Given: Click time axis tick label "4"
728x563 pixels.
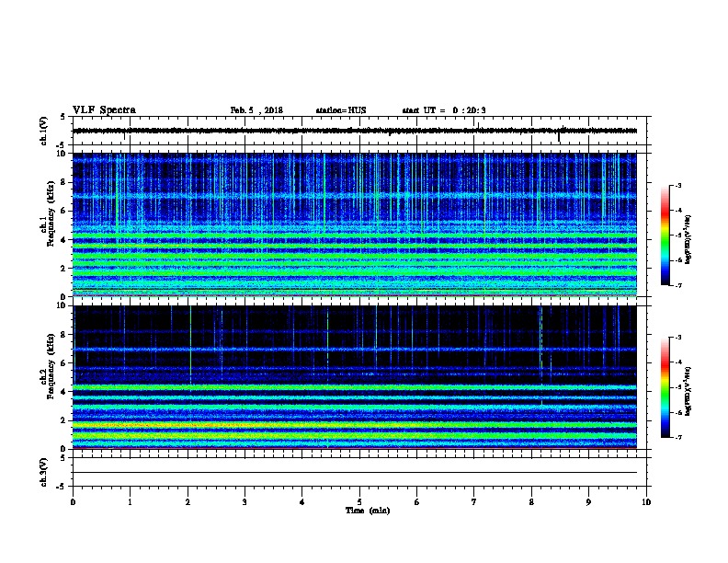Looking at the screenshot, I should coord(302,501).
